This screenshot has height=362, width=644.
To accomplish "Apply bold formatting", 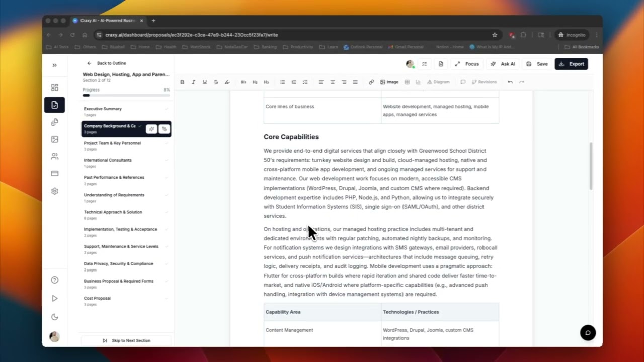I will click(x=182, y=82).
